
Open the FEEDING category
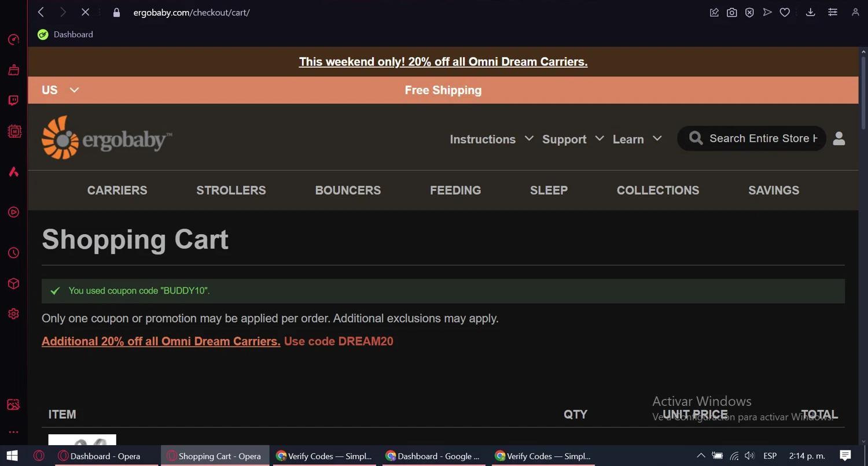(455, 190)
